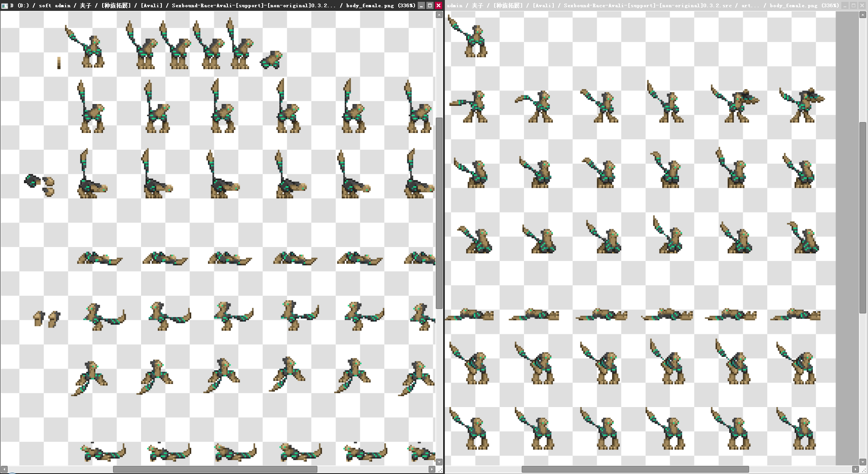Click the left window's horizontal scrollbar thumb
Screen dimensions: 868x474
215,469
